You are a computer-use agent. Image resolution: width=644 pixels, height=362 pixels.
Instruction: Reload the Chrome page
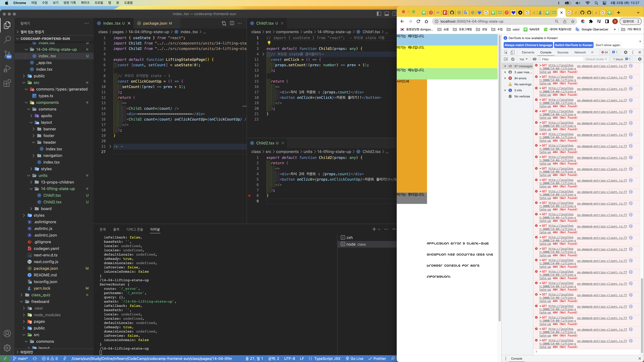click(418, 21)
